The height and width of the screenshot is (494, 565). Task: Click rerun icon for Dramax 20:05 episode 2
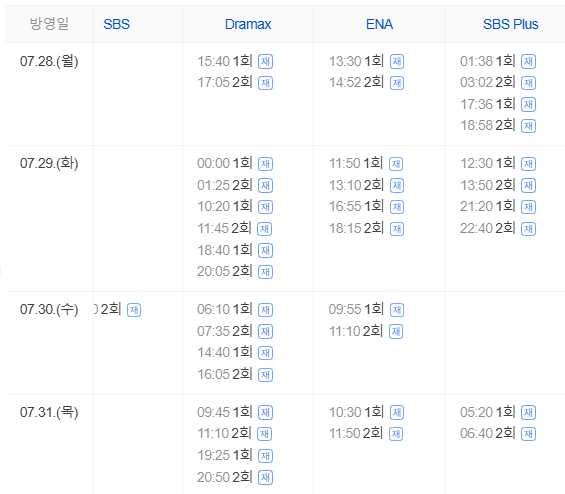pyautogui.click(x=265, y=272)
